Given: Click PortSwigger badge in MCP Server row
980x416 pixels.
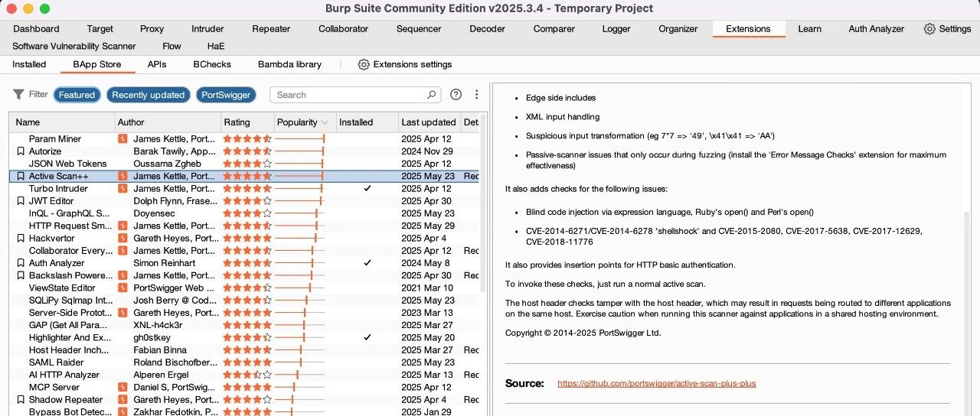Looking at the screenshot, I should click(x=122, y=387).
